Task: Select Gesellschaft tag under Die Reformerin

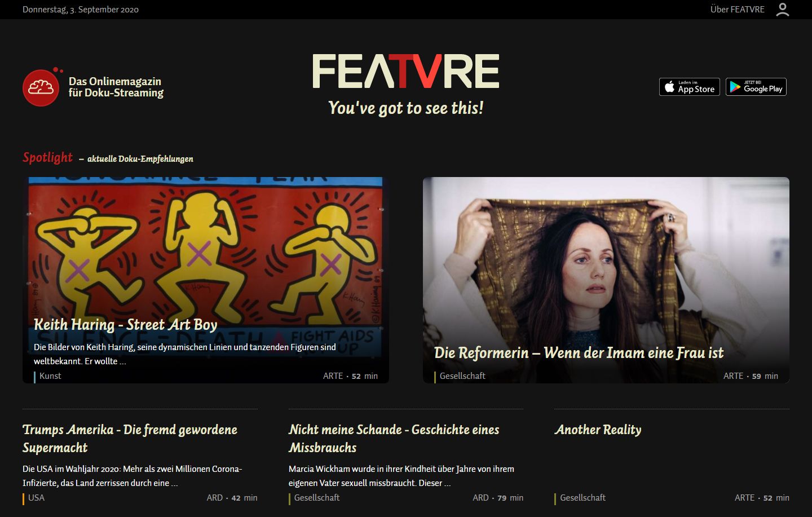Action: tap(462, 376)
